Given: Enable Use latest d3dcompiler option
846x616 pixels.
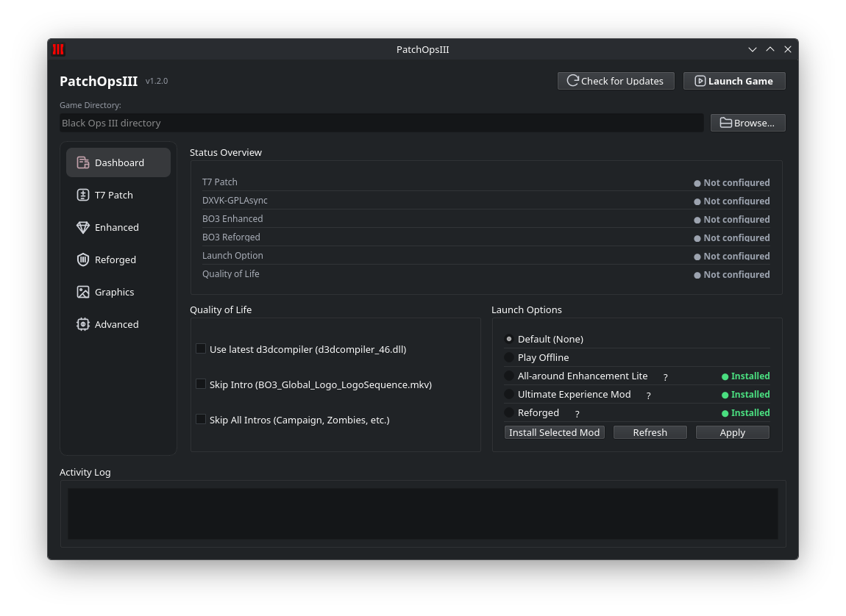Looking at the screenshot, I should pos(201,348).
